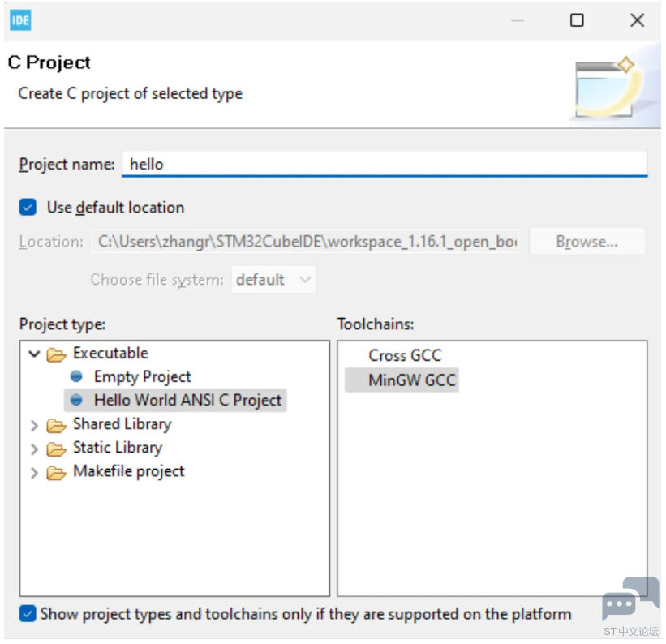666x644 pixels.
Task: Click the Executable folder icon
Action: [x=56, y=354]
